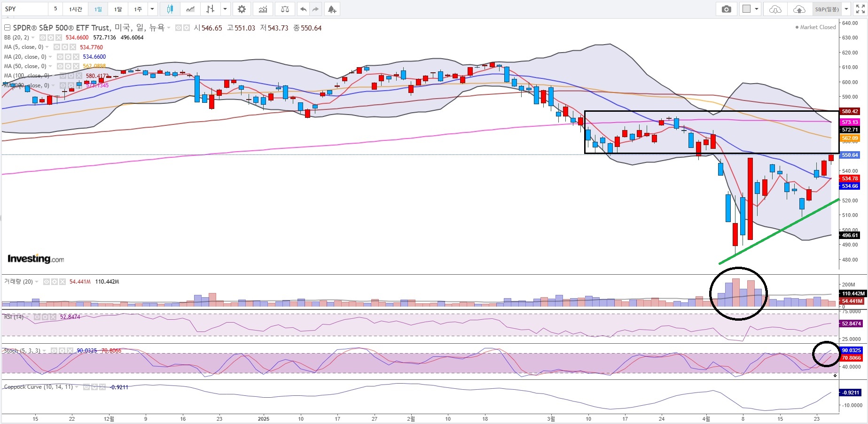
Task: Click the SPY symbol search field
Action: pos(25,9)
